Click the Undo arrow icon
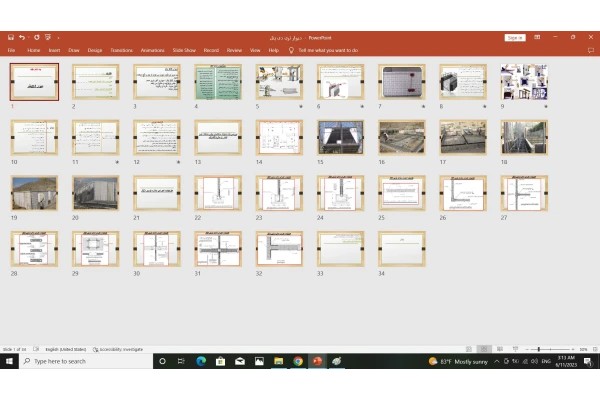The width and height of the screenshot is (600, 400). (22, 37)
